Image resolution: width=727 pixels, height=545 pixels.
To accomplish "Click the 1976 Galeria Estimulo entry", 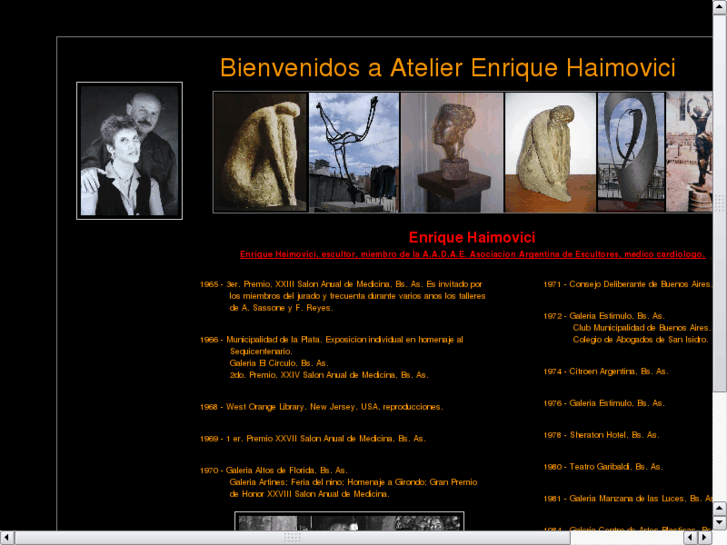I will 604,403.
